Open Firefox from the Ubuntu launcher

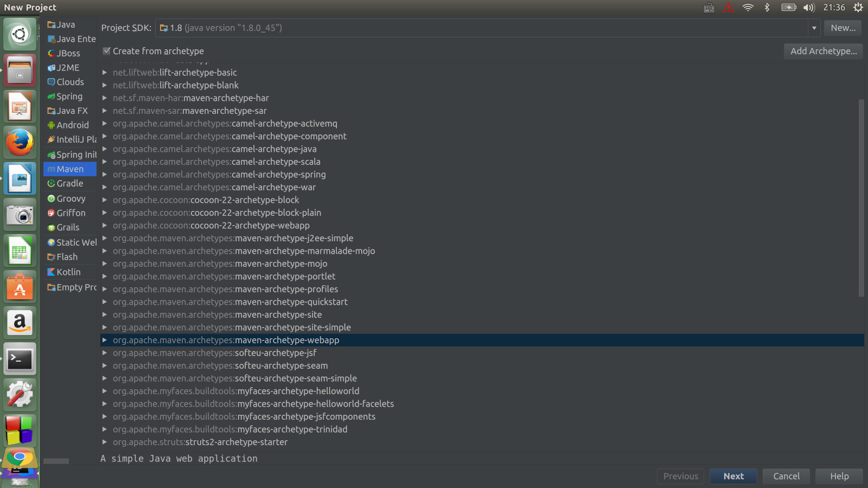(x=20, y=142)
